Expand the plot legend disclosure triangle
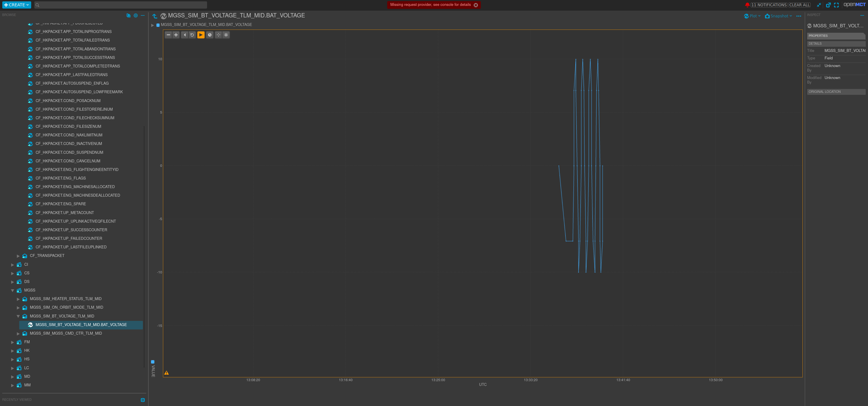 click(x=153, y=25)
